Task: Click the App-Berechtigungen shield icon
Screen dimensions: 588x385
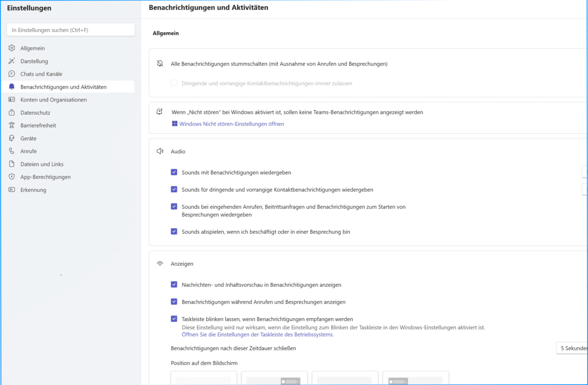Action: pyautogui.click(x=12, y=177)
